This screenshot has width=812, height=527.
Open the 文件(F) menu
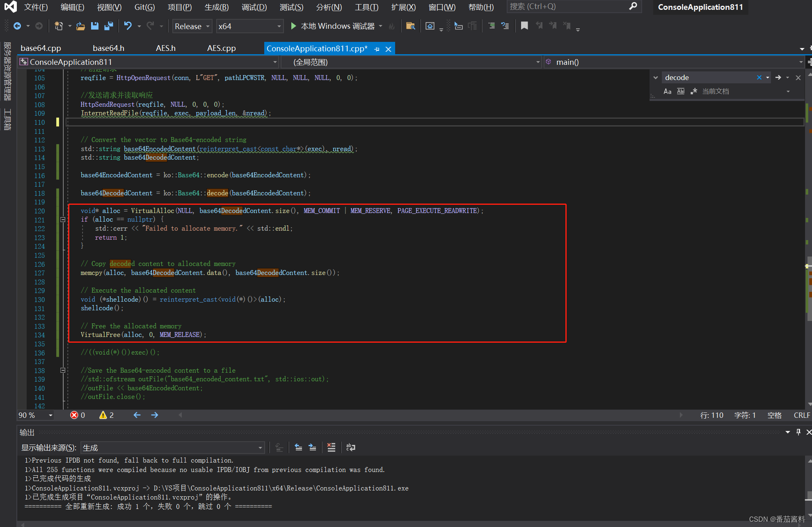click(x=36, y=7)
